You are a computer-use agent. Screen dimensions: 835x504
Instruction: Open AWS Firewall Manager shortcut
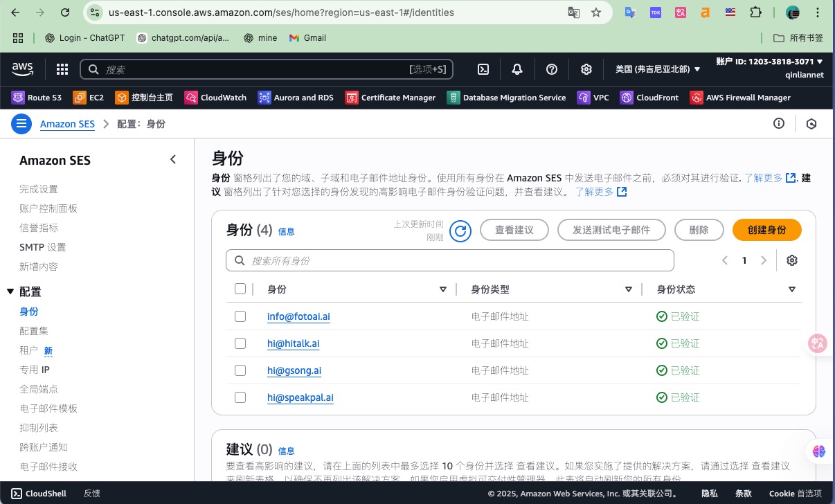pyautogui.click(x=740, y=98)
